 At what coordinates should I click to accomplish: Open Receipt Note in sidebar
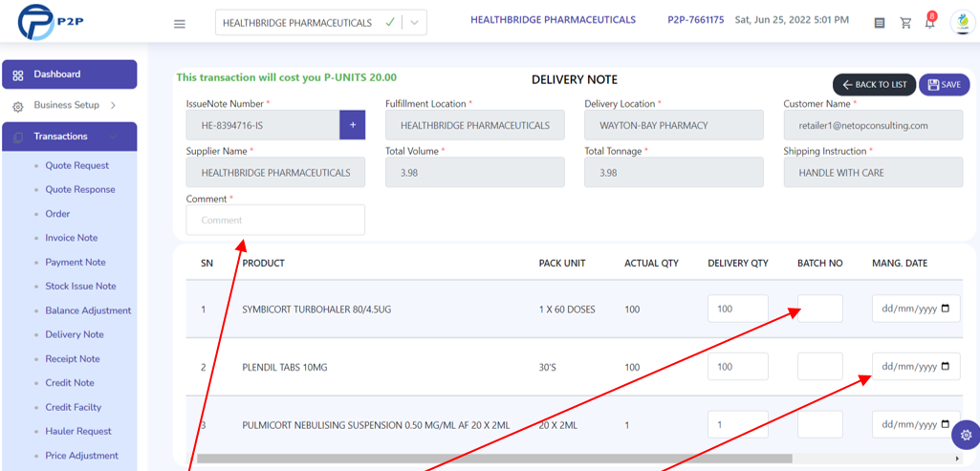(73, 359)
